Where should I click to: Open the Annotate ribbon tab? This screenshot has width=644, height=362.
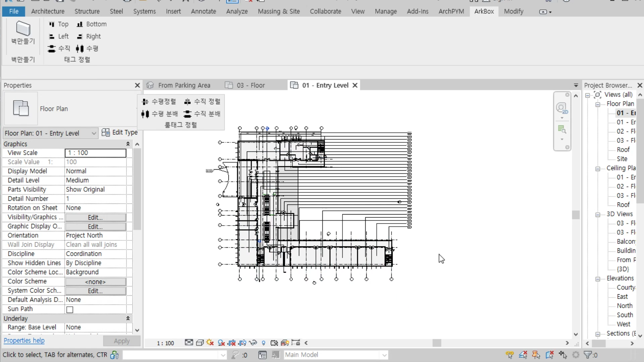tap(203, 11)
